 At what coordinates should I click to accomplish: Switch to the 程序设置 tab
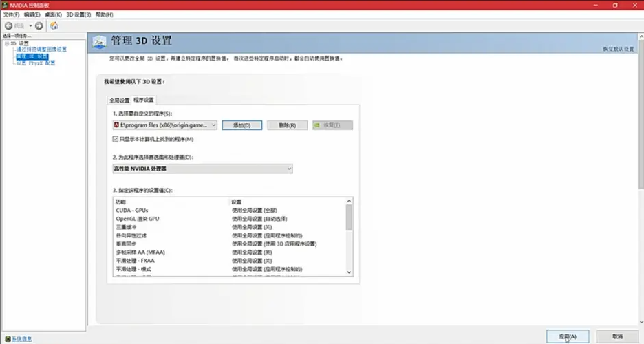click(x=144, y=100)
